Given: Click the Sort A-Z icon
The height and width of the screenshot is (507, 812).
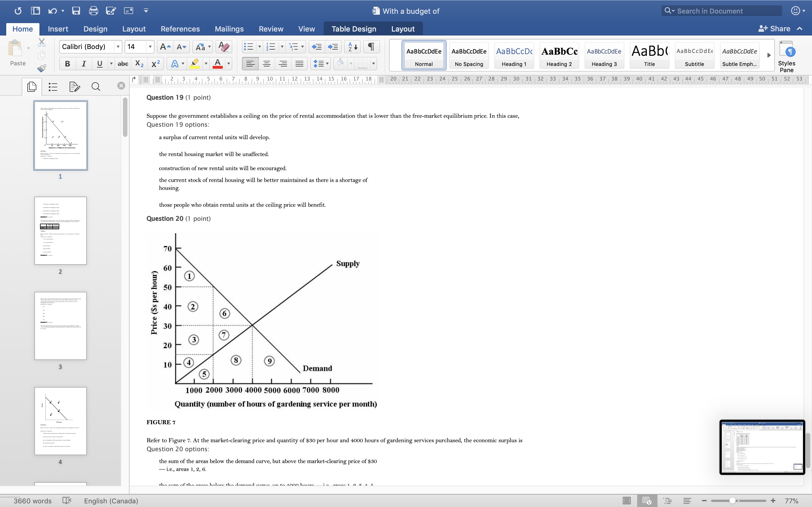Looking at the screenshot, I should (x=352, y=46).
